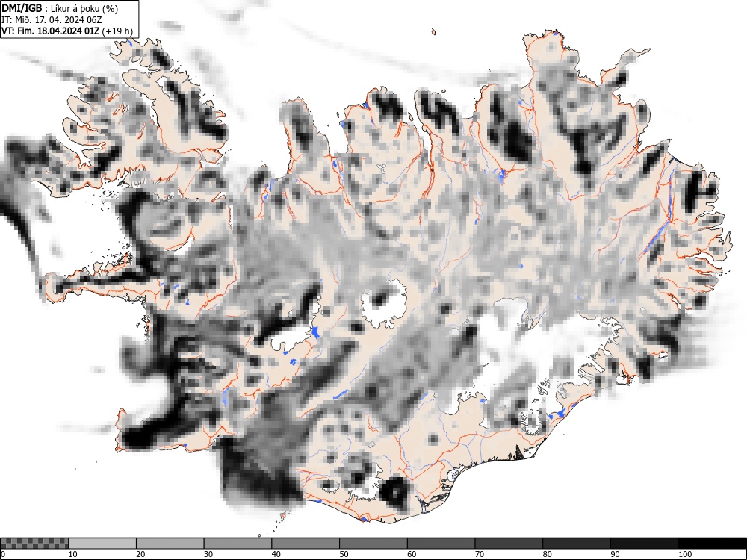Click the legend label '50'
Screen dimensions: 747x560
pyautogui.click(x=344, y=554)
